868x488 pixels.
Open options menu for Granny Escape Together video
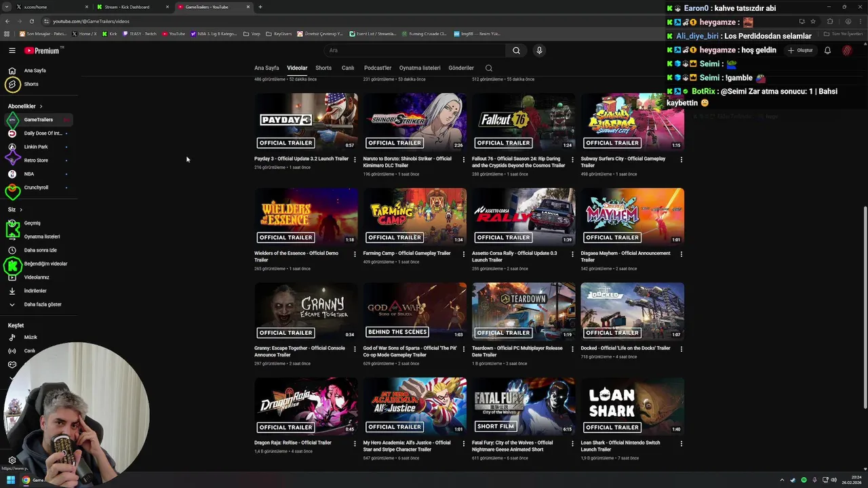355,349
